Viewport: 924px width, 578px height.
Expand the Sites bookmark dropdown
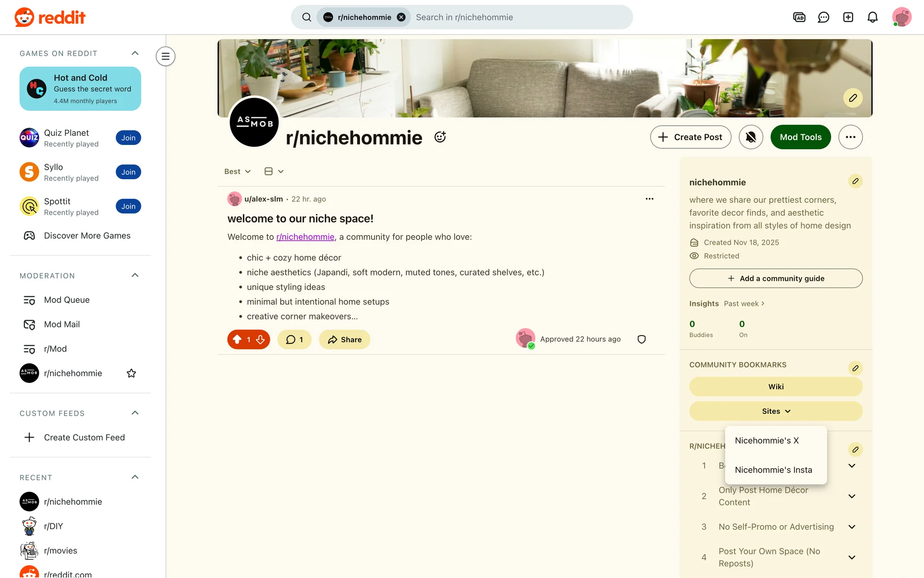[776, 411]
